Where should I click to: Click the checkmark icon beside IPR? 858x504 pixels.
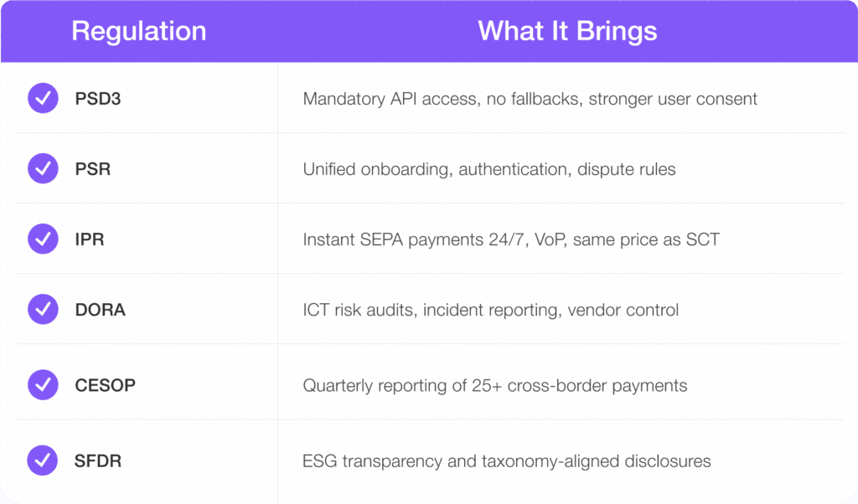(x=43, y=239)
